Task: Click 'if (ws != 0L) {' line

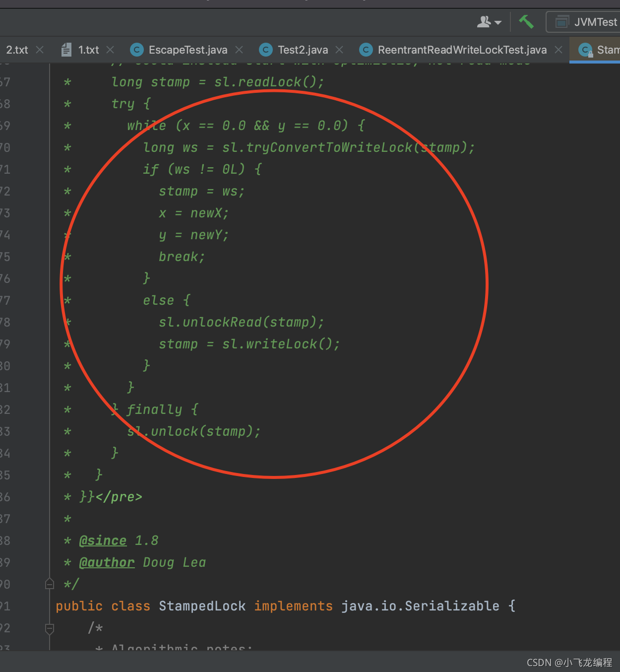Action: tap(202, 169)
